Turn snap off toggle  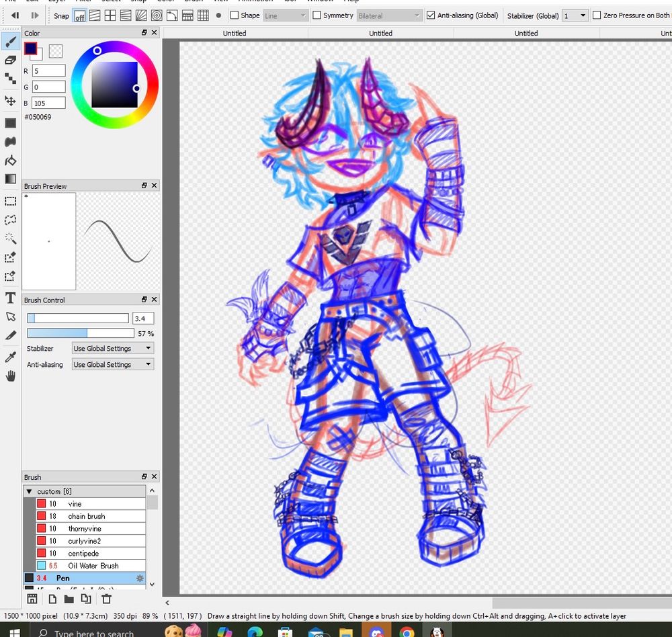point(79,16)
